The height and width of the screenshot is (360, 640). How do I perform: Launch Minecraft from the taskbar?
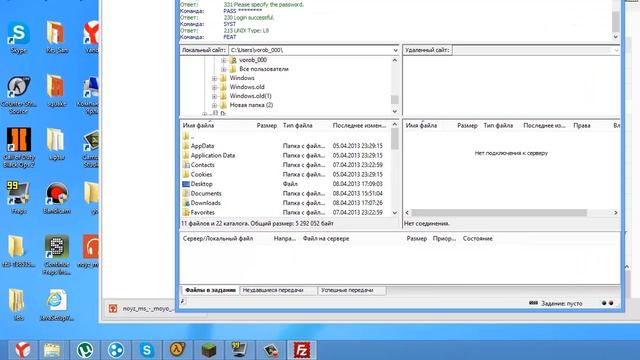[209, 350]
